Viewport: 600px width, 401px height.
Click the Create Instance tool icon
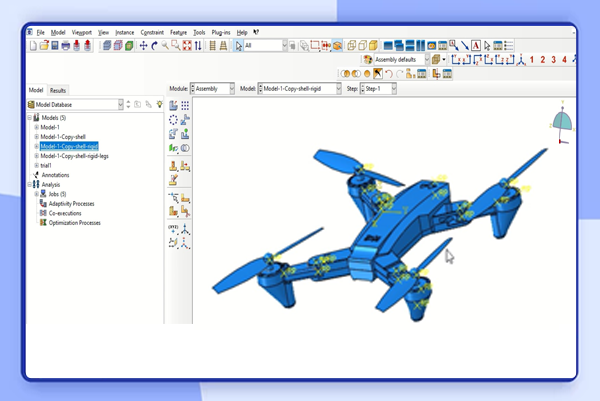(174, 105)
